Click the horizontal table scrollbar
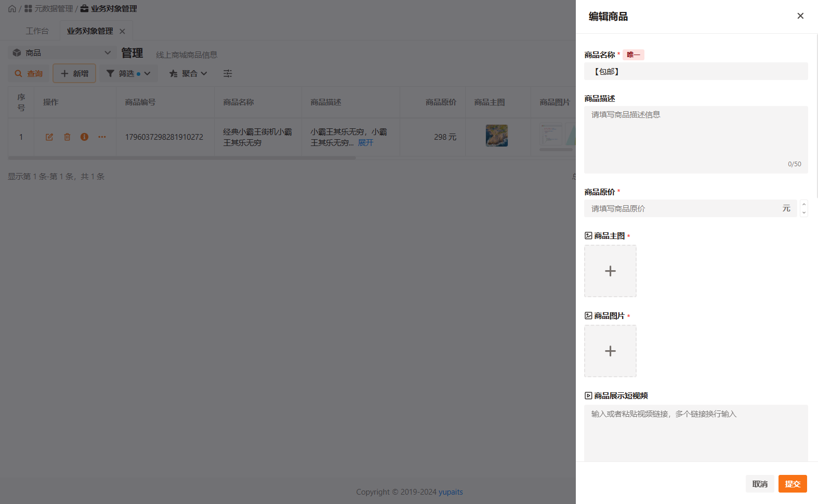 pyautogui.click(x=182, y=158)
